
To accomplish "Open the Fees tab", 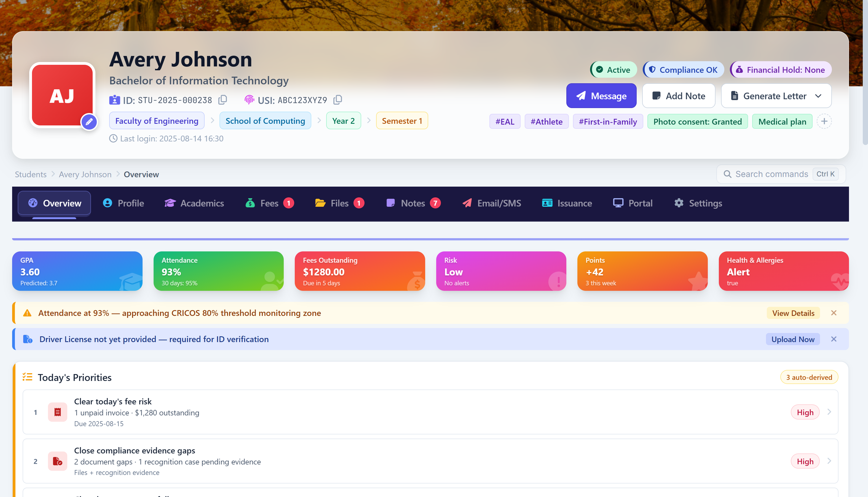I will click(270, 203).
